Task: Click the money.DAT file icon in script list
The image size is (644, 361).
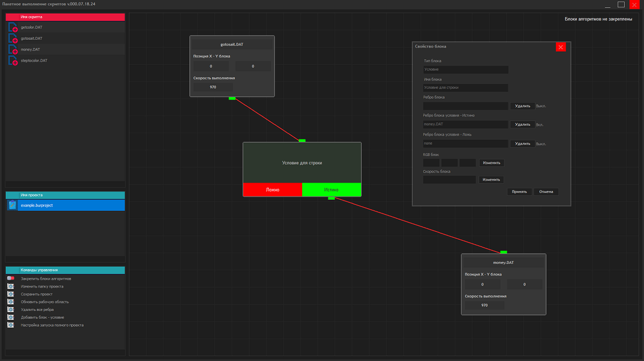Action: coord(13,49)
